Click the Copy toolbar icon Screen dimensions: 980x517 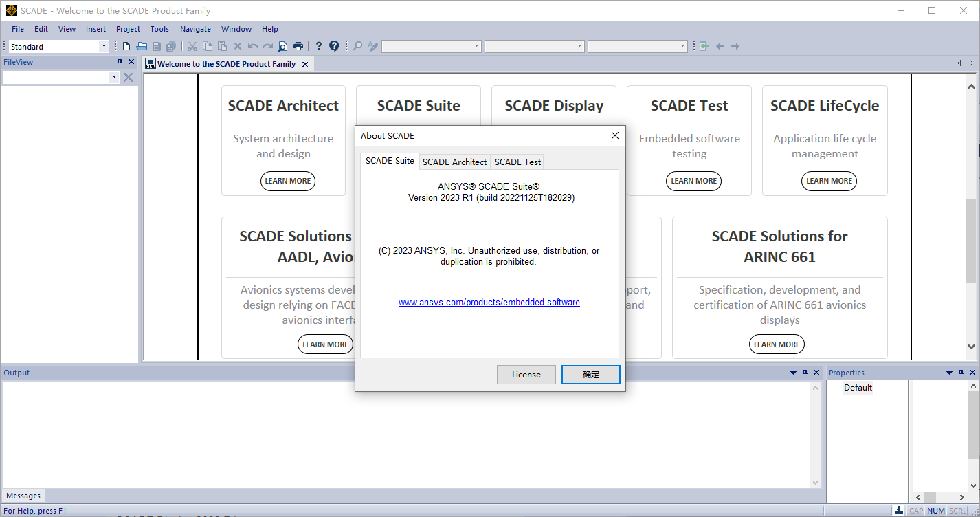pyautogui.click(x=208, y=46)
